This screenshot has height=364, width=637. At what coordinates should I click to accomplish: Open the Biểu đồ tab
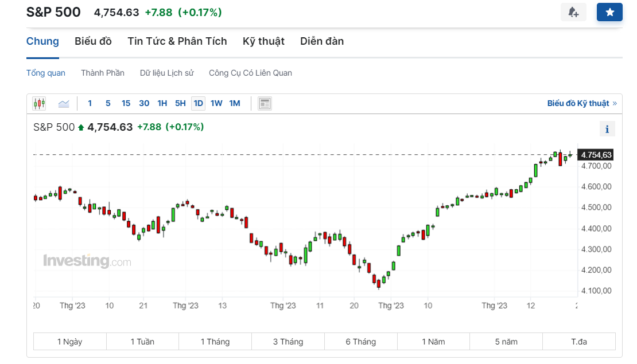93,41
